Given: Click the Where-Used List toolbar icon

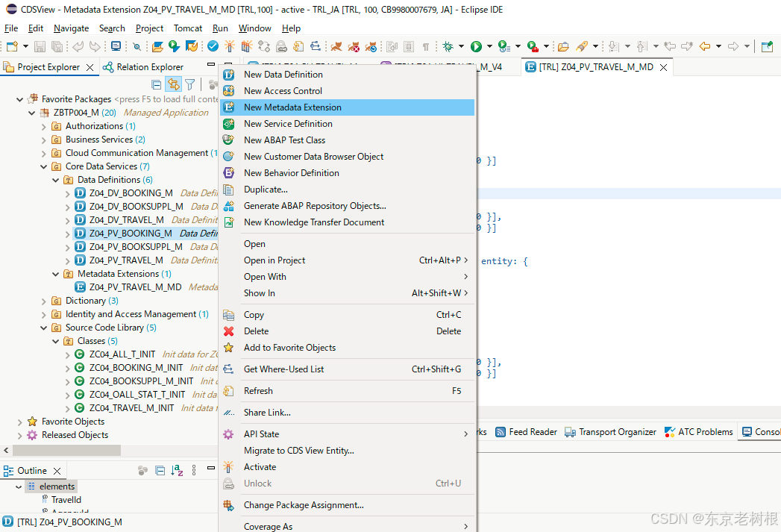Looking at the screenshot, I should (x=316, y=46).
